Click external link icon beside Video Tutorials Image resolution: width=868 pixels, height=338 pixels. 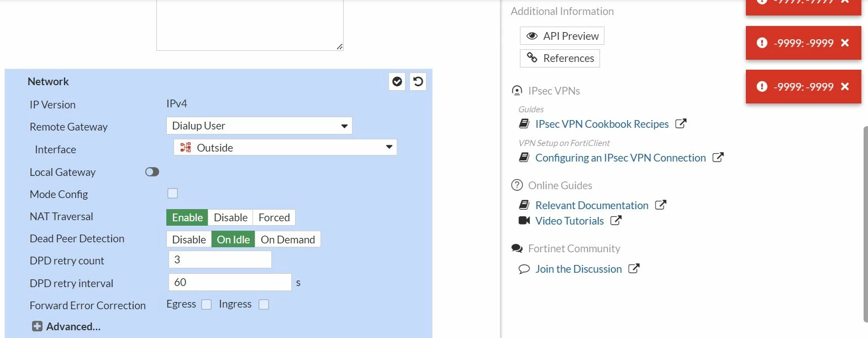(x=616, y=221)
